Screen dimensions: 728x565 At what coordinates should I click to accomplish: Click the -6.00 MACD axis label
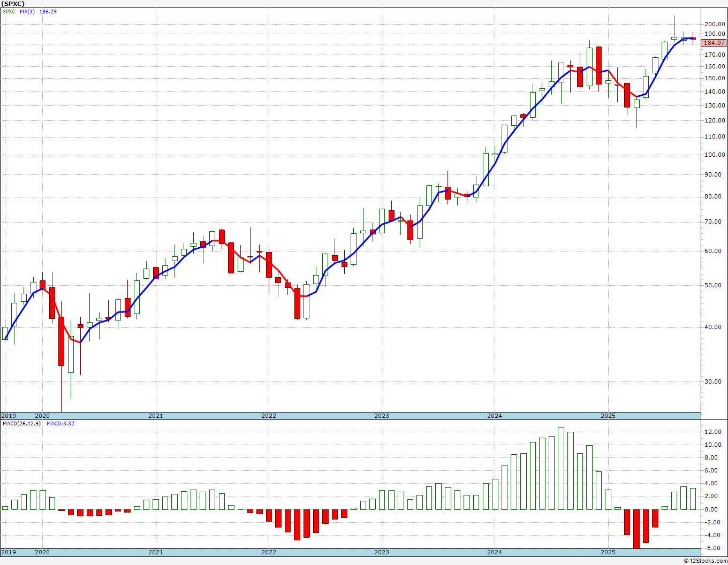[712, 548]
